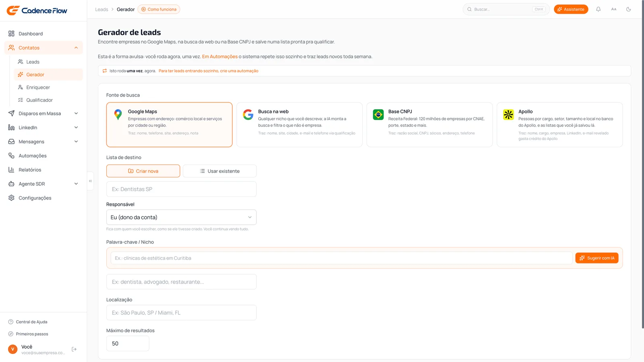This screenshot has height=362, width=644.
Task: Open the Responsável dropdown
Action: [181, 217]
